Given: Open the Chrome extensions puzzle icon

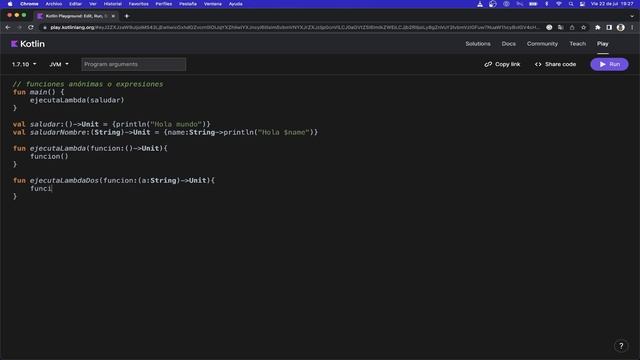Looking at the screenshot, I should (598, 27).
